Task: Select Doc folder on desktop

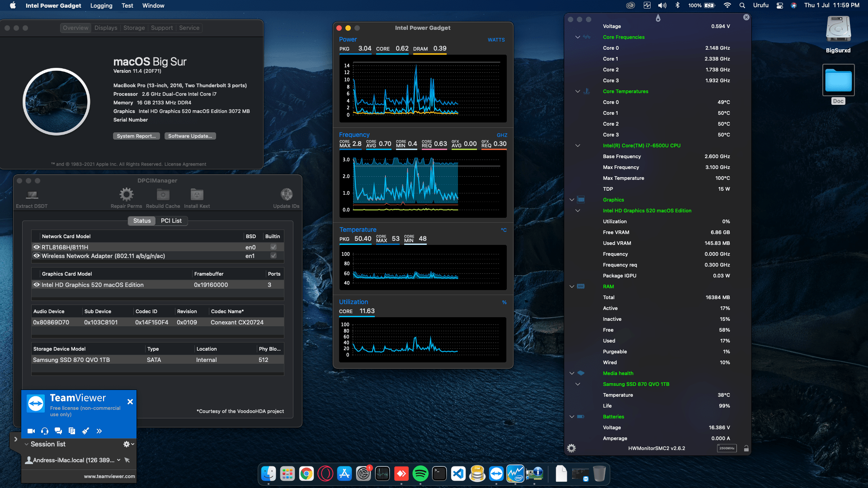Action: point(838,84)
